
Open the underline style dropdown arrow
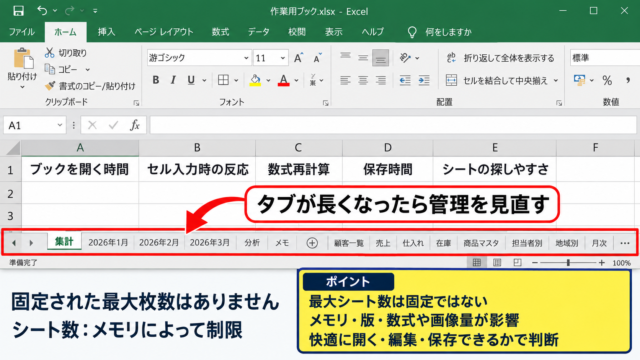pyautogui.click(x=204, y=80)
